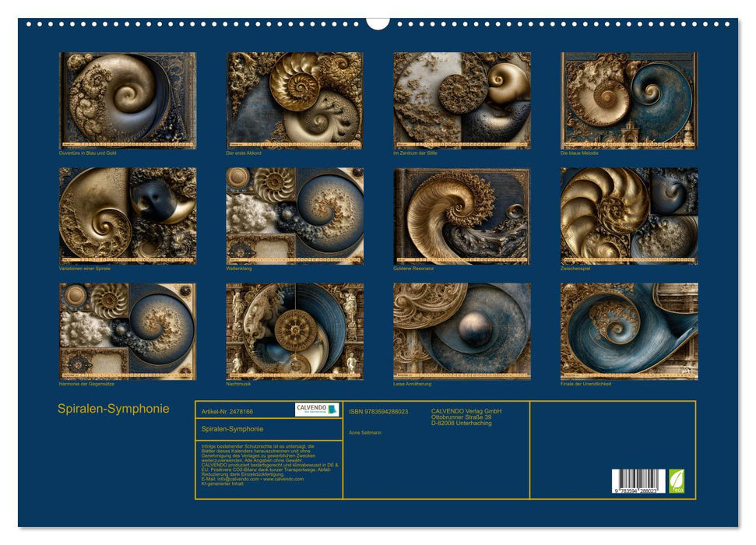Open the 'Leise Annäherung' image
The width and height of the screenshot is (756, 545).
(462, 332)
